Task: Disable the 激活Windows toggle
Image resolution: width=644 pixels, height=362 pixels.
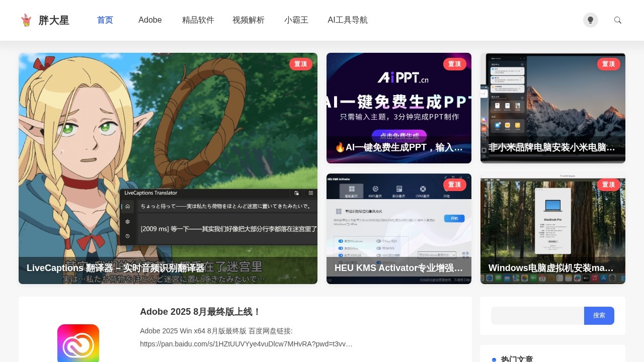Action: coord(341,241)
